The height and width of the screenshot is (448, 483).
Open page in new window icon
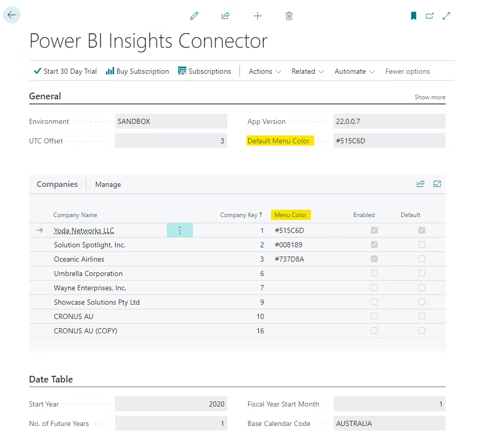pyautogui.click(x=430, y=16)
